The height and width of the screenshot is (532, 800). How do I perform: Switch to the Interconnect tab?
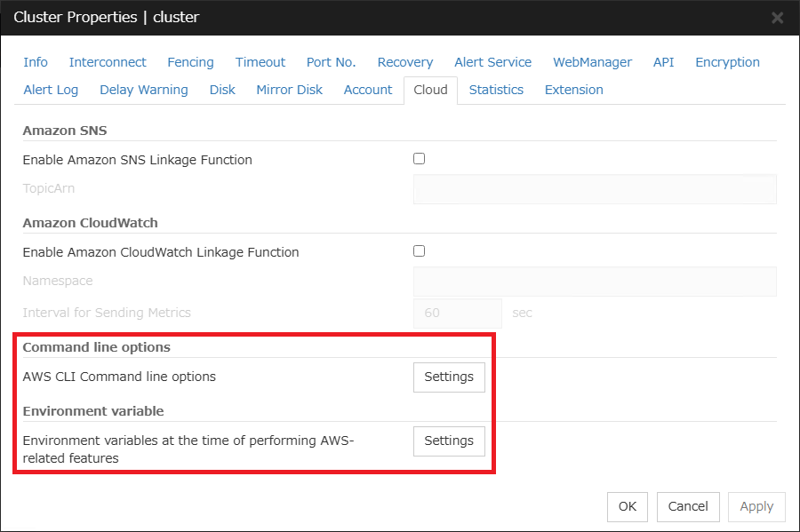108,62
